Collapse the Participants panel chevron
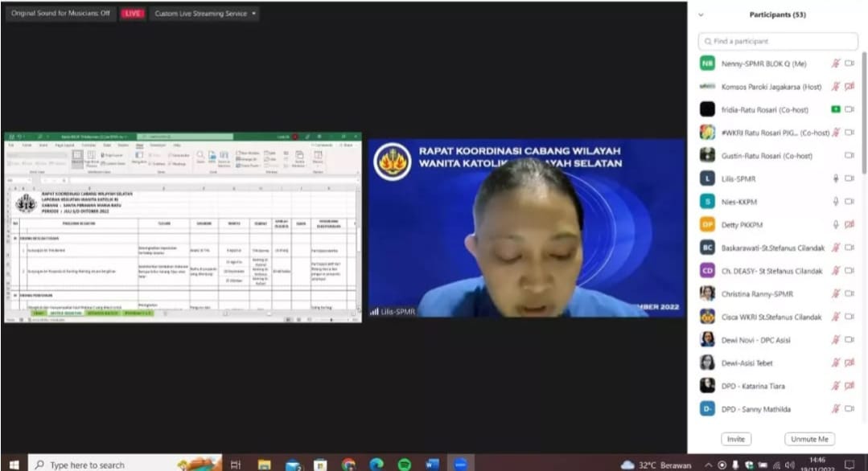 click(701, 14)
